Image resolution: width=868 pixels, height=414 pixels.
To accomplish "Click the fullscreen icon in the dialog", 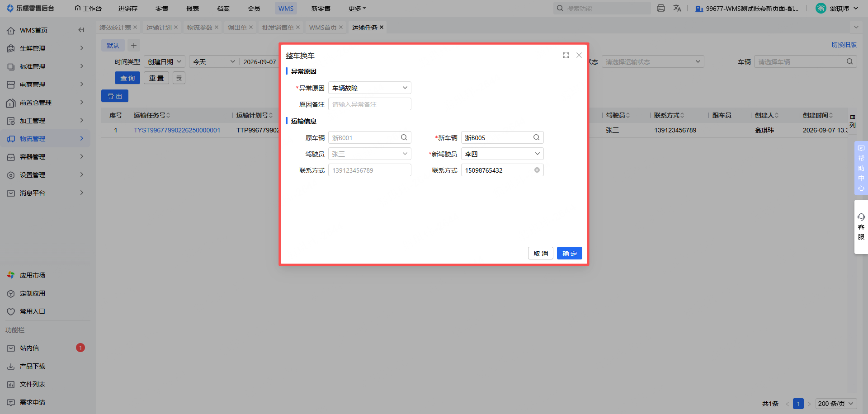I will pos(566,55).
